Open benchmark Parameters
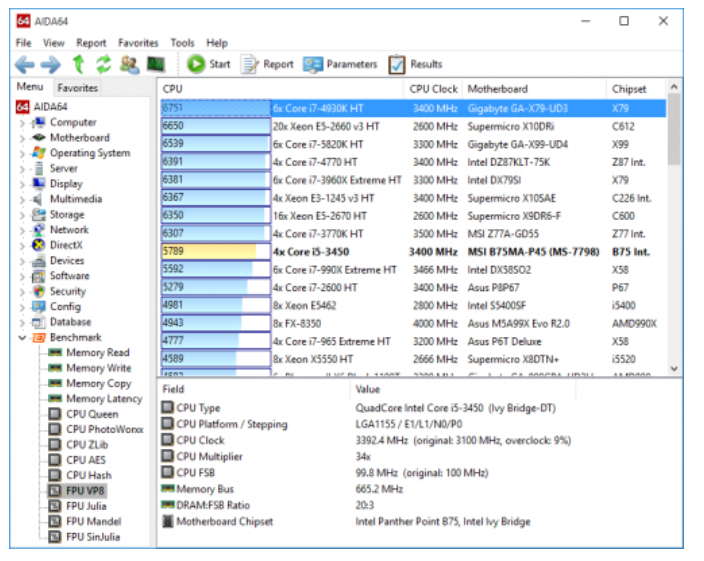The height and width of the screenshot is (561, 704). click(340, 65)
